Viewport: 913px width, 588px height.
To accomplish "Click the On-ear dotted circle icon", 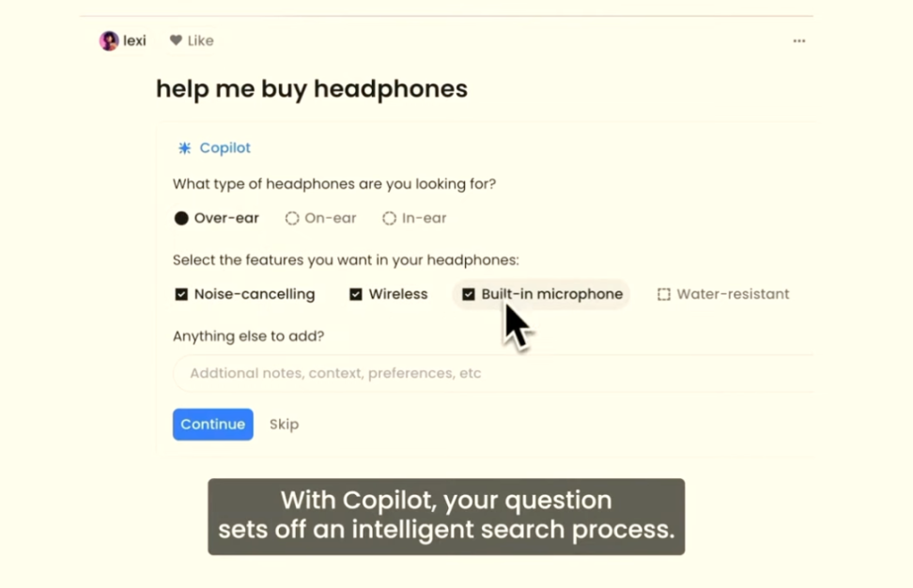I will click(x=292, y=218).
